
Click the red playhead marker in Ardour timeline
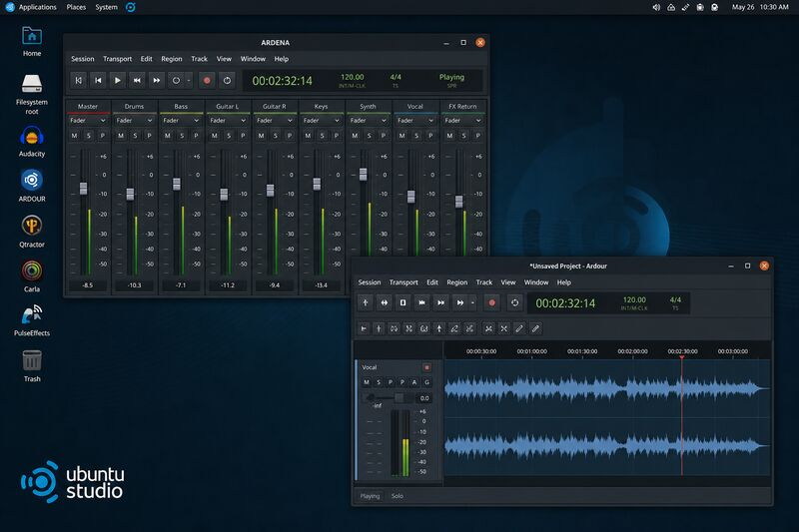682,358
